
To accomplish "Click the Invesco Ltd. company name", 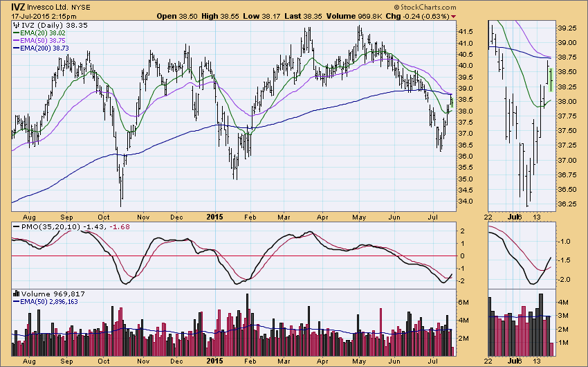I will 47,7.
